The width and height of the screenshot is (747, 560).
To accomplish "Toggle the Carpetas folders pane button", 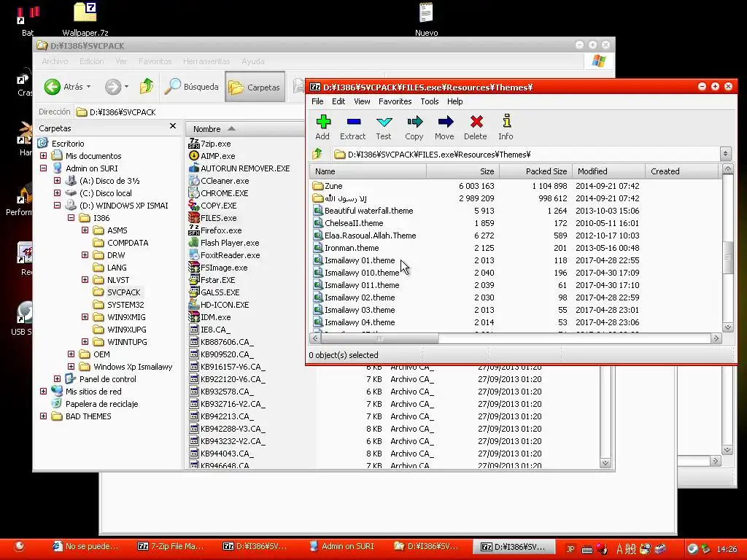I will pyautogui.click(x=255, y=87).
